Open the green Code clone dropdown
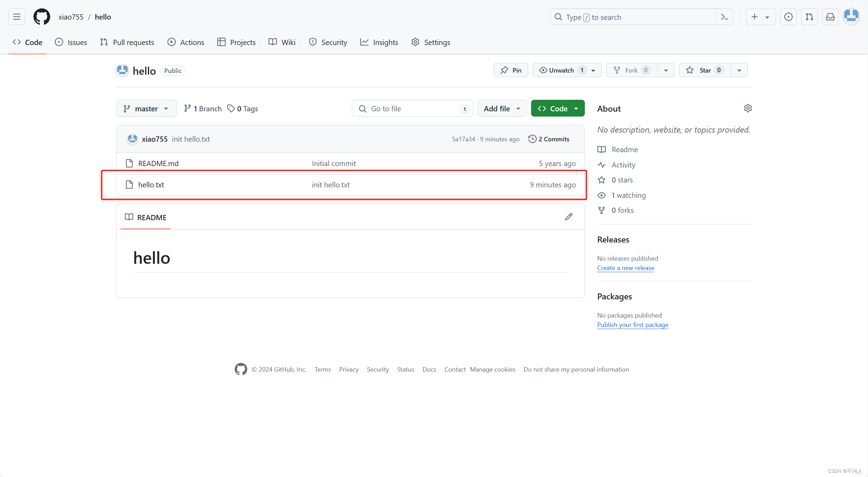 click(x=558, y=109)
